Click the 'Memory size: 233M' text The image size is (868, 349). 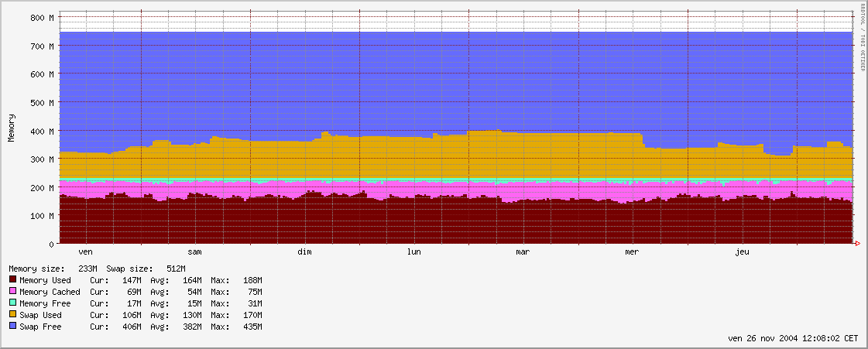[53, 269]
